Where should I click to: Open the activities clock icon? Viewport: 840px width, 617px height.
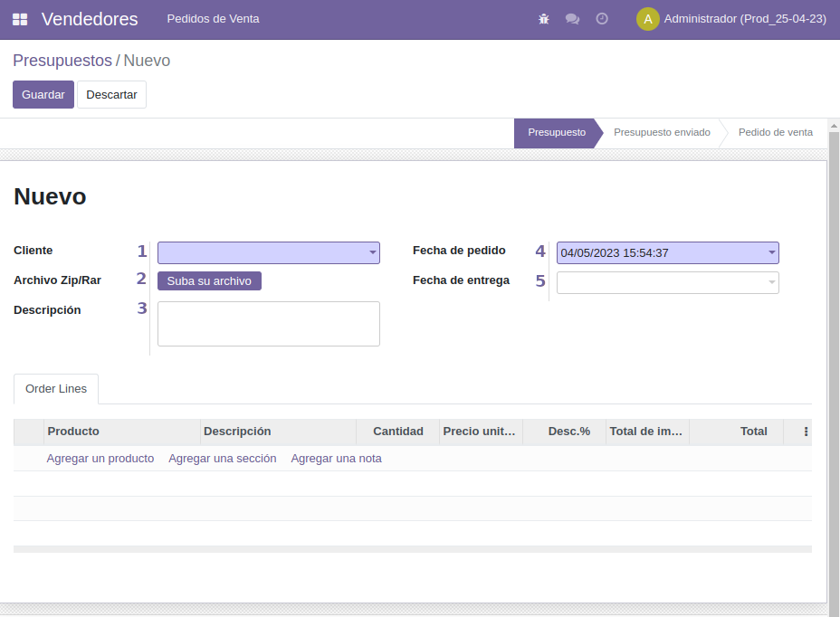602,19
